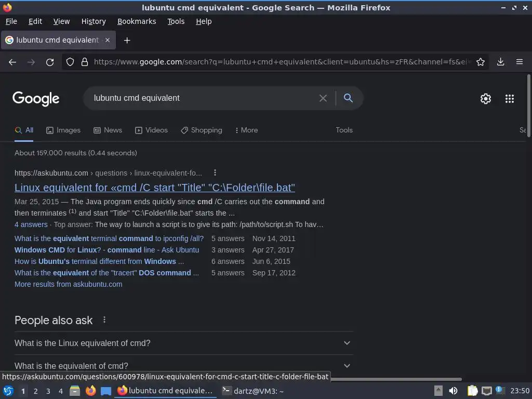This screenshot has width=532, height=399.
Task: Open the File menu
Action: point(11,21)
